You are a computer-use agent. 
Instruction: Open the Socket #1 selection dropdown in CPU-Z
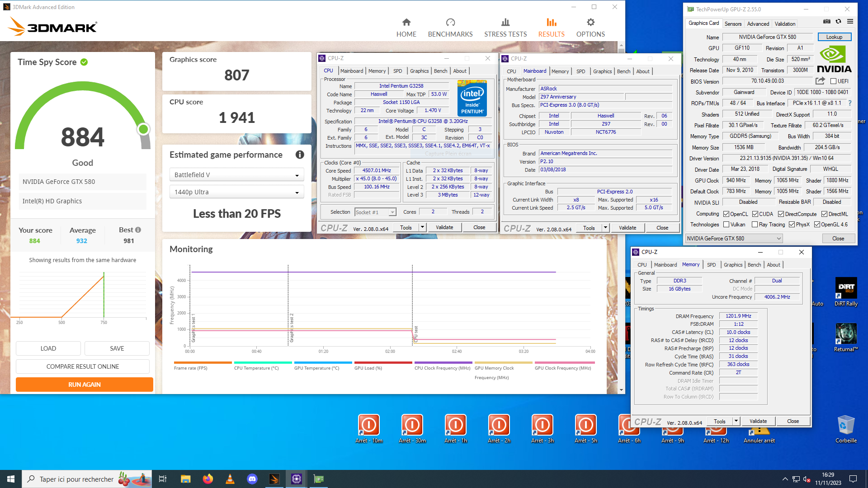coord(375,212)
